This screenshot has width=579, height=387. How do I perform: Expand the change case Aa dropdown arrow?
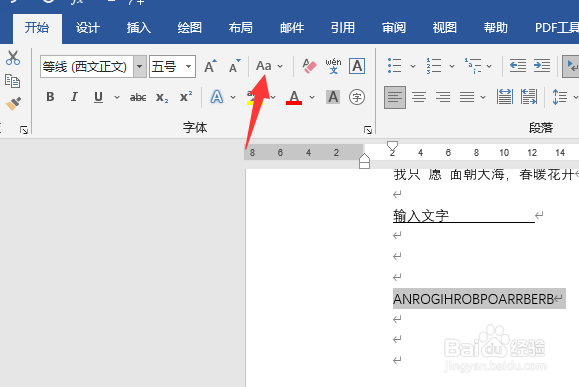click(280, 66)
